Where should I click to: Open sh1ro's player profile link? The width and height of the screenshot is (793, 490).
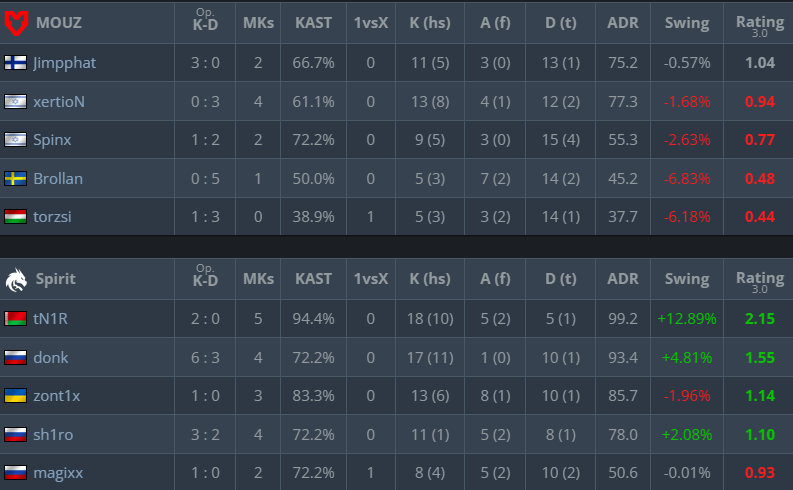pyautogui.click(x=53, y=434)
